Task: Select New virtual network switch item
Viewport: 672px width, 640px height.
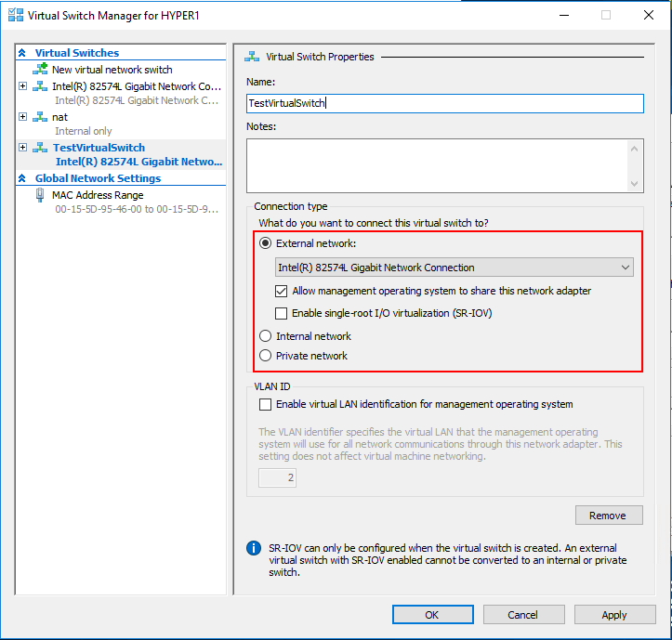Action: click(112, 70)
